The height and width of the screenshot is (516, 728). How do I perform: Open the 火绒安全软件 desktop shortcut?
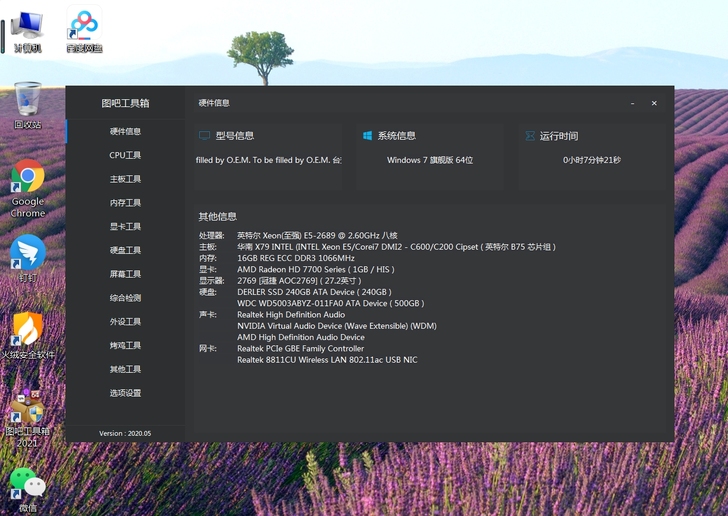point(28,335)
